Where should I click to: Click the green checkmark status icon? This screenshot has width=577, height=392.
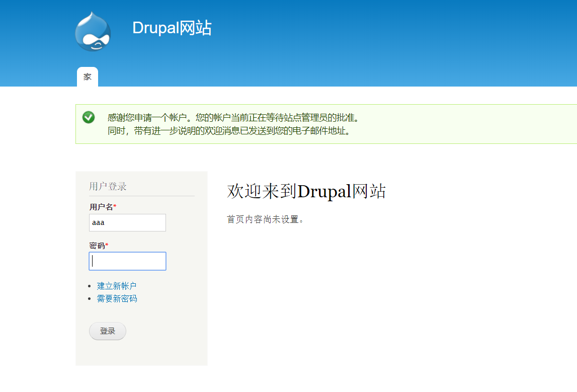[89, 117]
